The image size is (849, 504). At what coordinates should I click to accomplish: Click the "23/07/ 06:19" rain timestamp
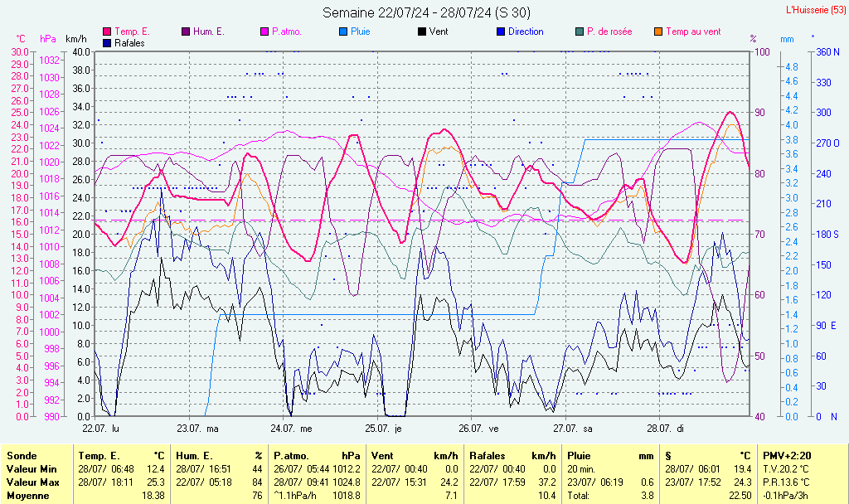coord(595,482)
